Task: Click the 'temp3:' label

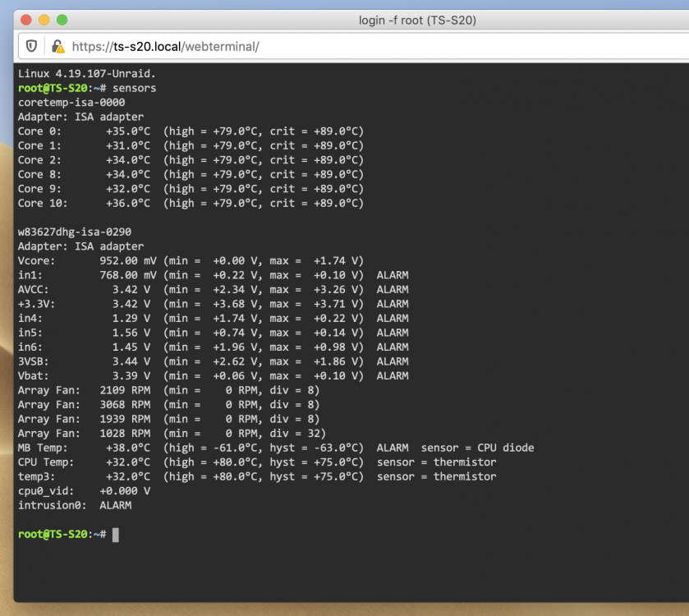Action: [36, 476]
